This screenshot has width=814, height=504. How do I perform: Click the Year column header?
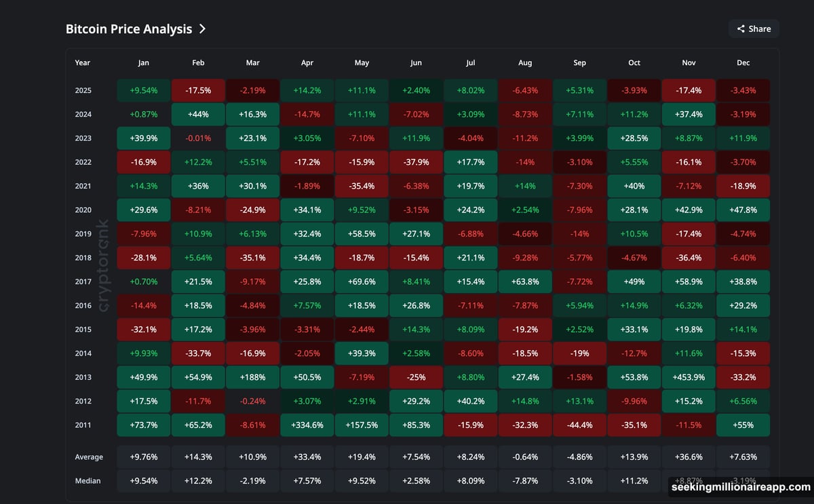point(82,62)
